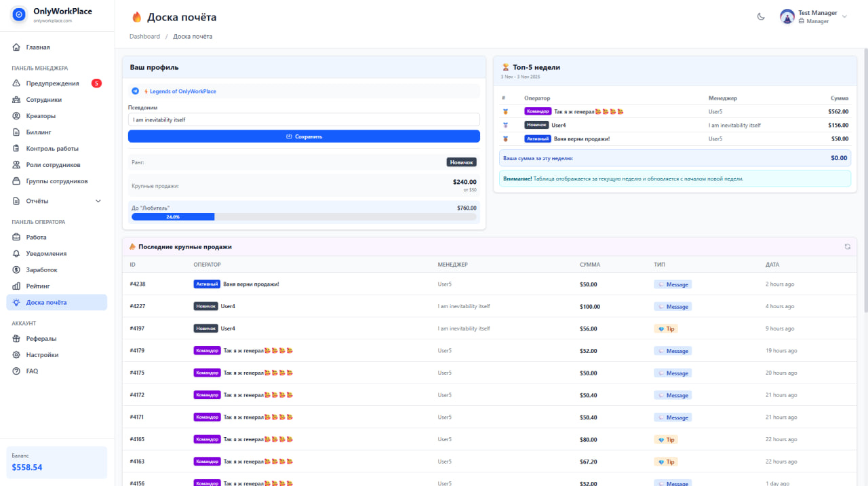This screenshot has width=868, height=486.
Task: Click the Рейтинг chart icon
Action: 17,286
